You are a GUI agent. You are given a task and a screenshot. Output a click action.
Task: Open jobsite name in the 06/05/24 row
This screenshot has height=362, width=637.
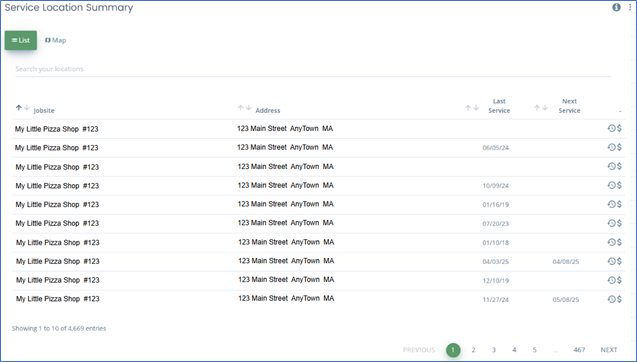56,148
